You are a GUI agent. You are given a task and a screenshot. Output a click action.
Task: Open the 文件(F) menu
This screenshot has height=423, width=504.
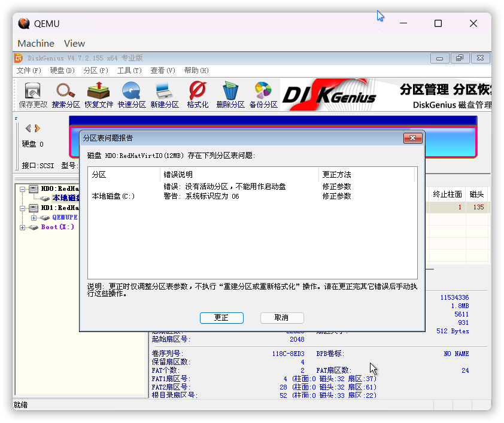(29, 71)
